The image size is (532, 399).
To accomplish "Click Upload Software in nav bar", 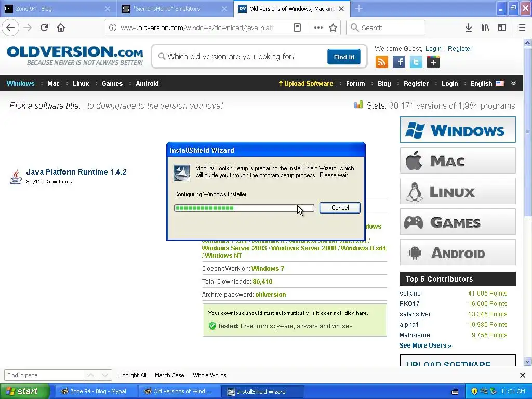I will pyautogui.click(x=305, y=84).
